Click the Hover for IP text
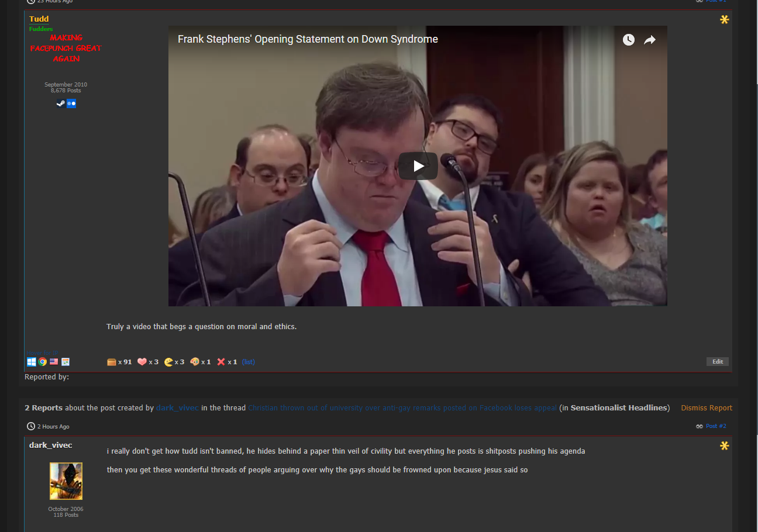 [x=43, y=353]
